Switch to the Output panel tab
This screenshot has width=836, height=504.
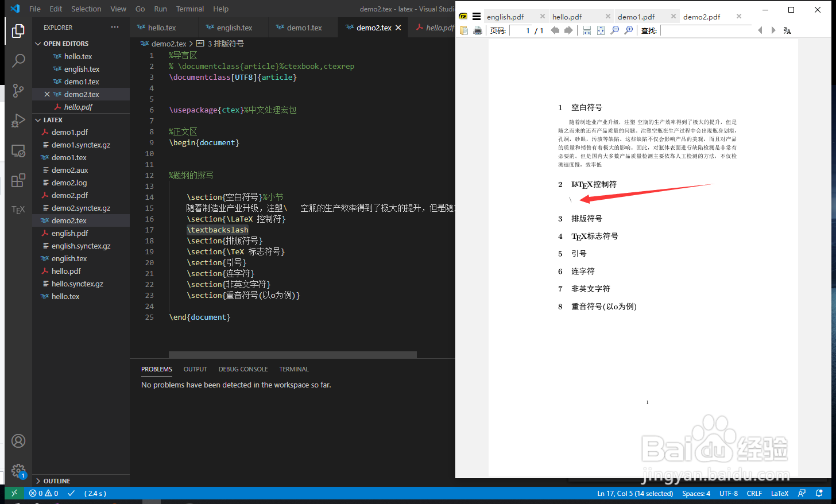click(x=195, y=369)
